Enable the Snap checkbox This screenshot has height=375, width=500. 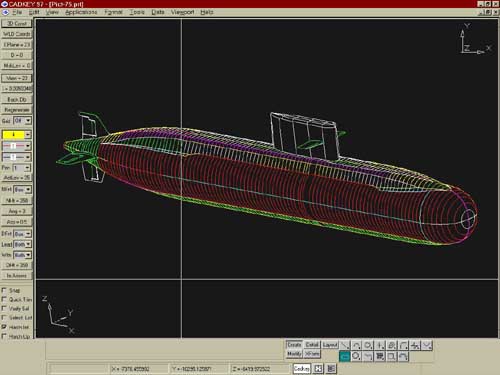[x=4, y=290]
